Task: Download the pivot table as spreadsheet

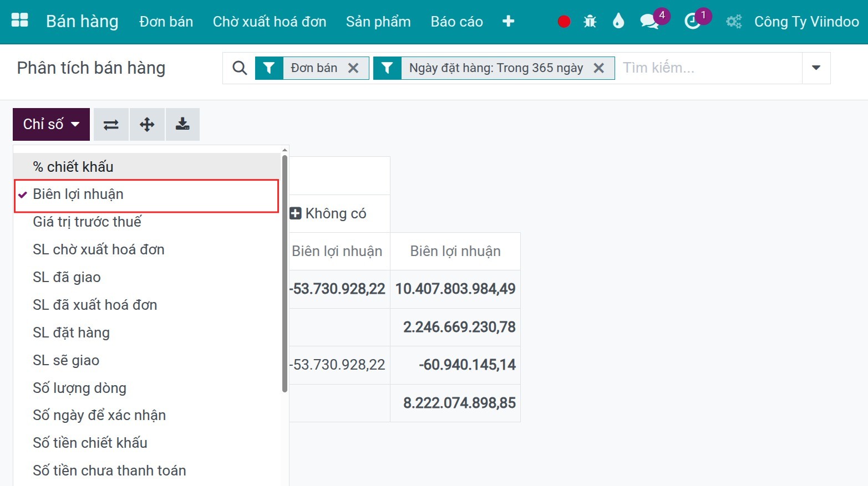Action: (182, 124)
